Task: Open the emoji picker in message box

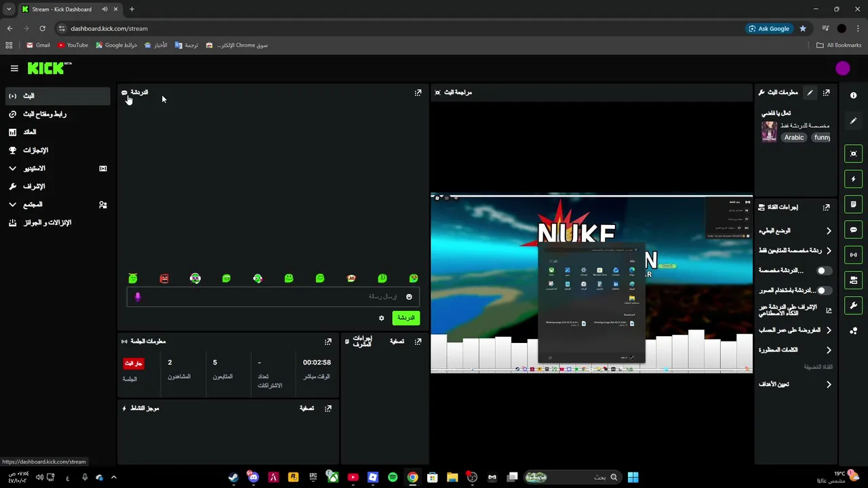Action: click(x=409, y=297)
